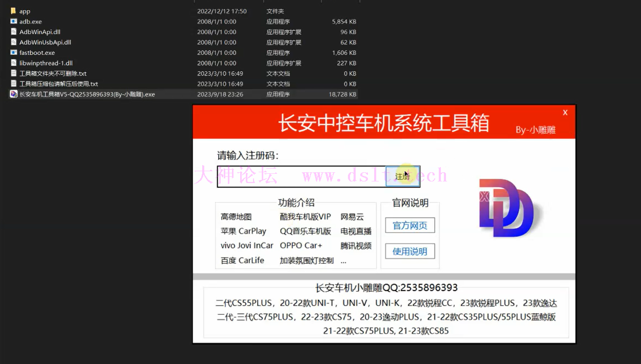Image resolution: width=641 pixels, height=364 pixels.
Task: Focus the registration code input field
Action: click(301, 176)
